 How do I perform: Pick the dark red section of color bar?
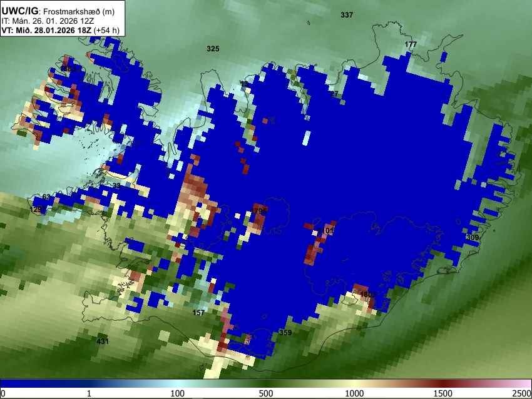(443, 384)
